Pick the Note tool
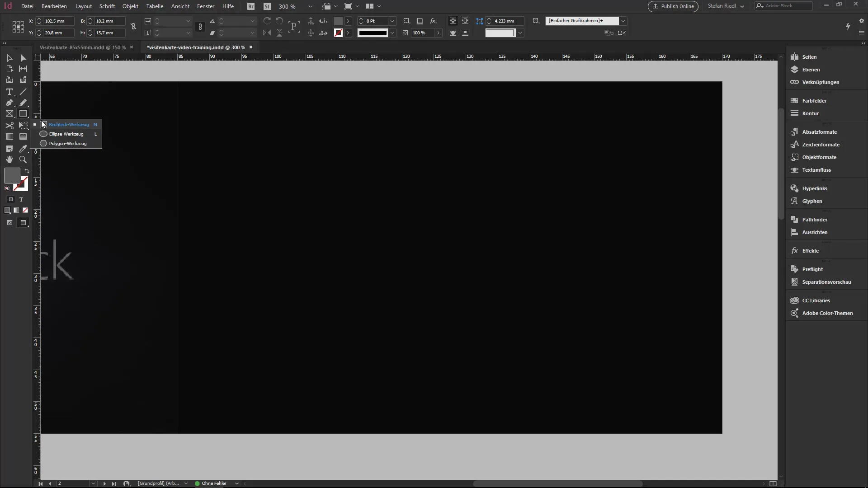The height and width of the screenshot is (488, 868). (9, 149)
